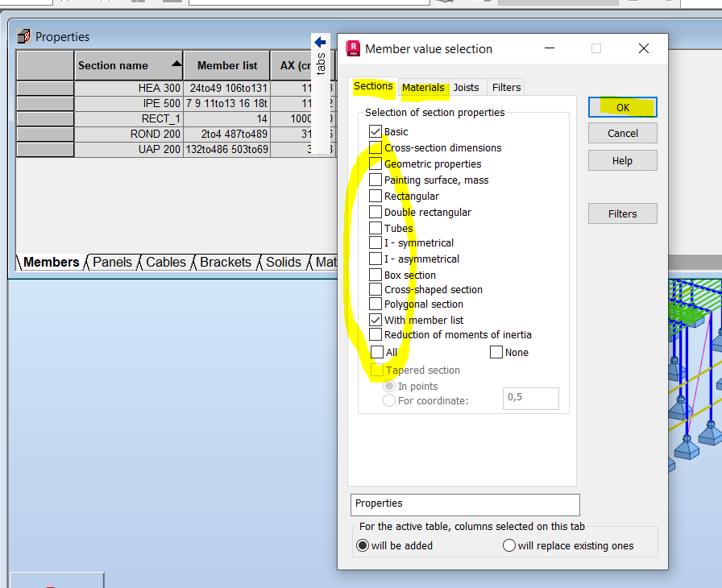Select the IPE 500 section cell

128,103
